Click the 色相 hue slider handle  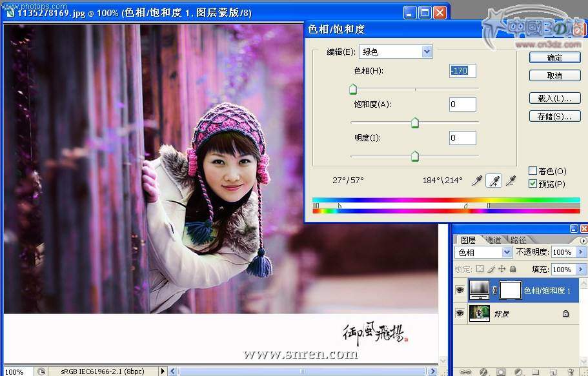(x=353, y=89)
